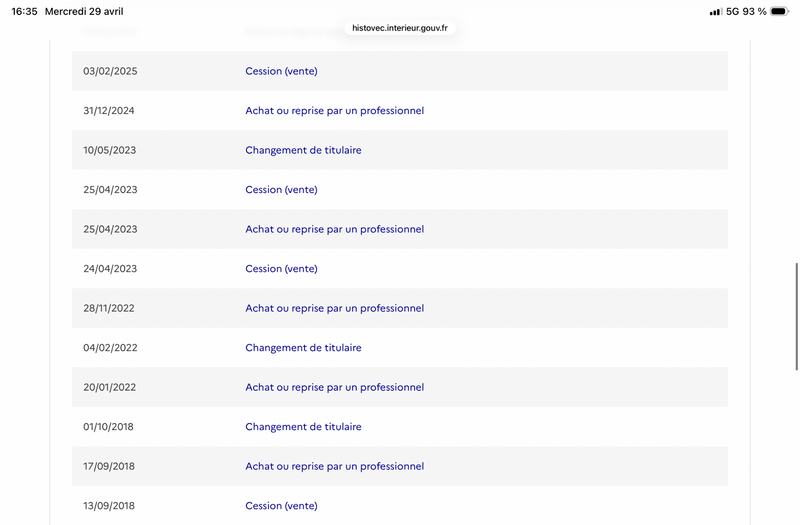Tap the 93 % battery percentage text

click(755, 11)
